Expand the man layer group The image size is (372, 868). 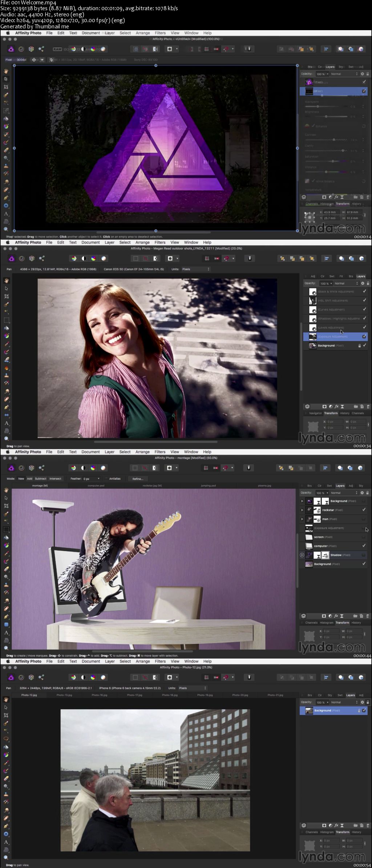pos(302,519)
